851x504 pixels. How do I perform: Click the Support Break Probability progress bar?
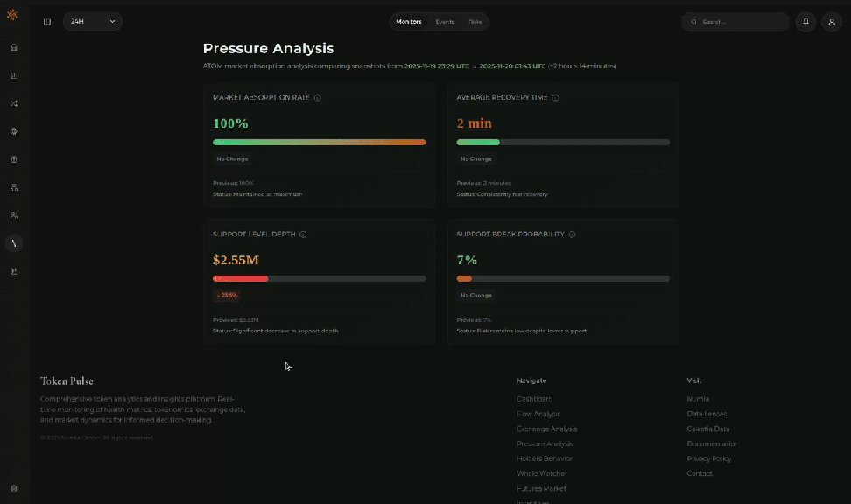point(563,279)
